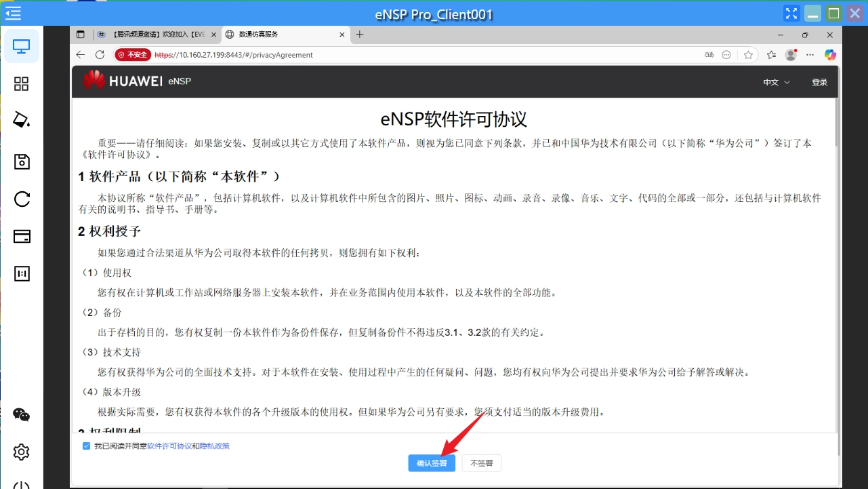Open the Copilot icon in the browser toolbar
Viewport: 868px width, 489px height.
[x=830, y=55]
